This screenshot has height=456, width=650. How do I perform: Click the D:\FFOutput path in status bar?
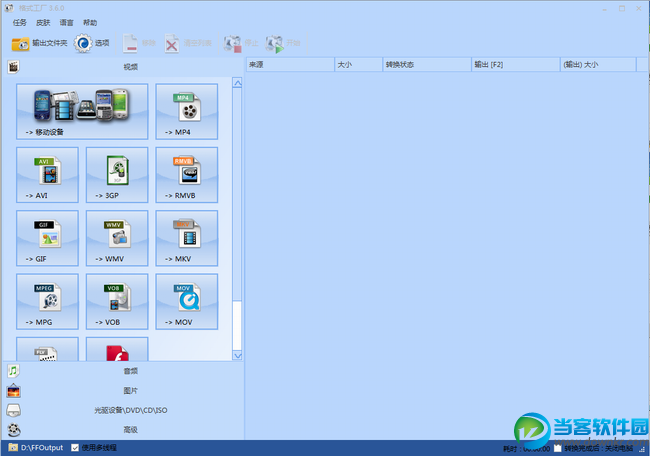coord(42,448)
